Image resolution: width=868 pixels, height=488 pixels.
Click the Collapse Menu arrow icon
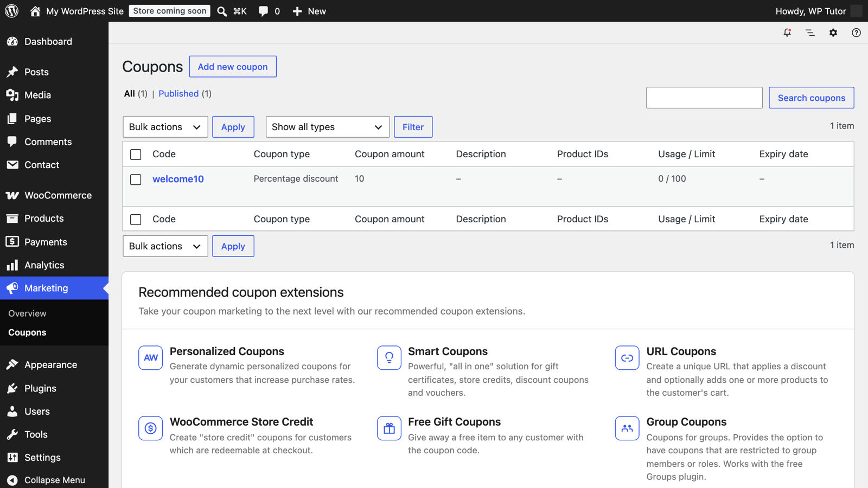[12, 480]
